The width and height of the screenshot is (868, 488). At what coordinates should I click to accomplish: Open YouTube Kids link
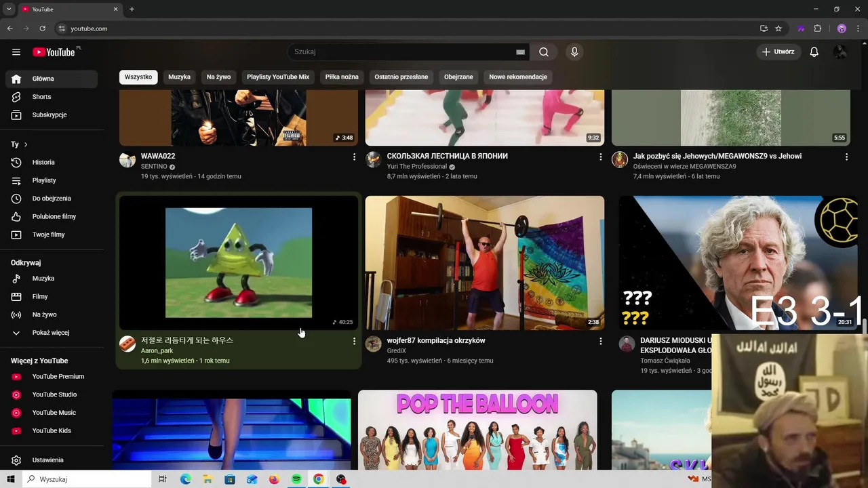pyautogui.click(x=52, y=431)
